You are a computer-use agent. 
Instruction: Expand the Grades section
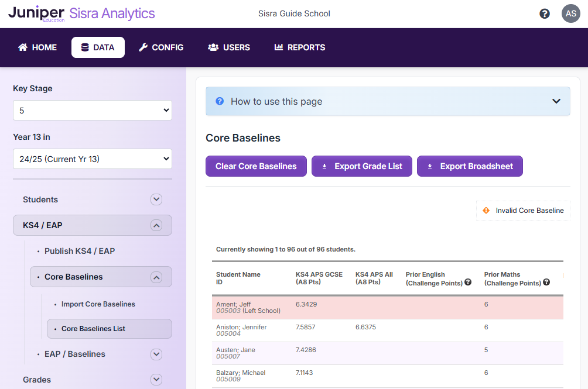(156, 379)
